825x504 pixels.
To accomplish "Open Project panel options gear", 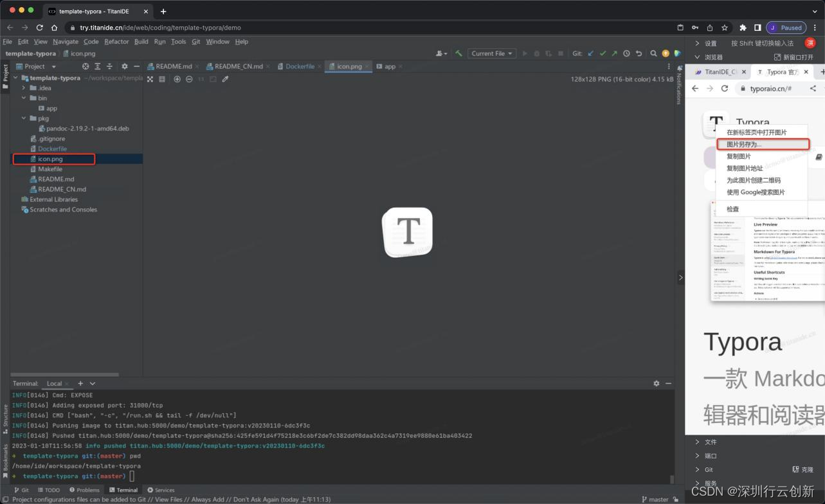I will [x=125, y=66].
